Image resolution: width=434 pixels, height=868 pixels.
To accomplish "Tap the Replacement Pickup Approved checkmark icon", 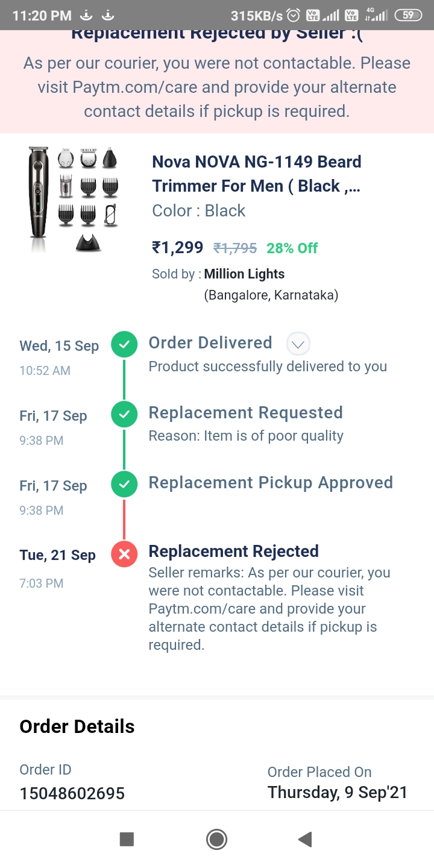I will [x=124, y=485].
